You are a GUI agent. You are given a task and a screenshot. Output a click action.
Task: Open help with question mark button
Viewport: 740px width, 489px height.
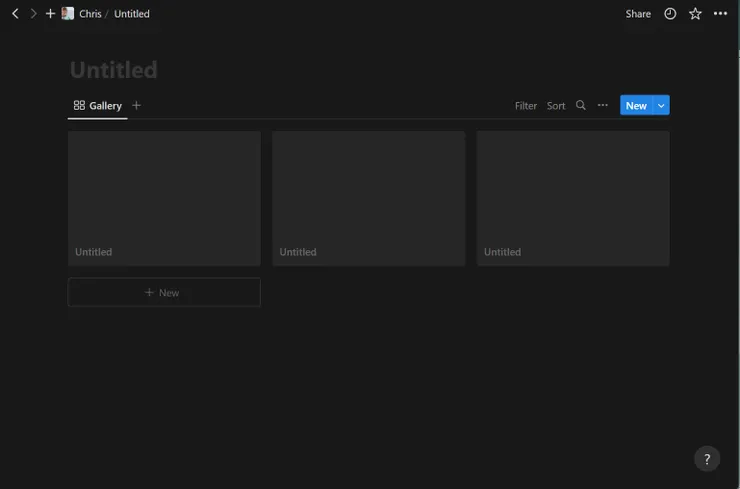[706, 458]
